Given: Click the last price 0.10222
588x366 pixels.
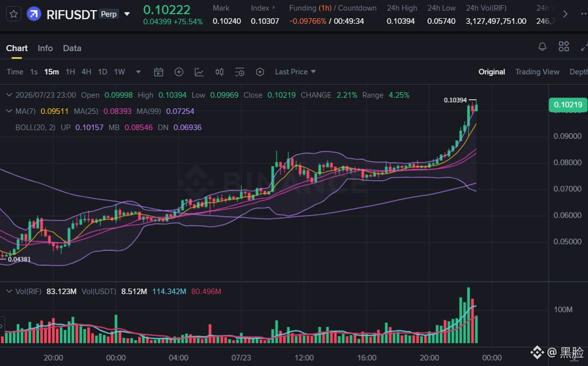Looking at the screenshot, I should pyautogui.click(x=167, y=10).
